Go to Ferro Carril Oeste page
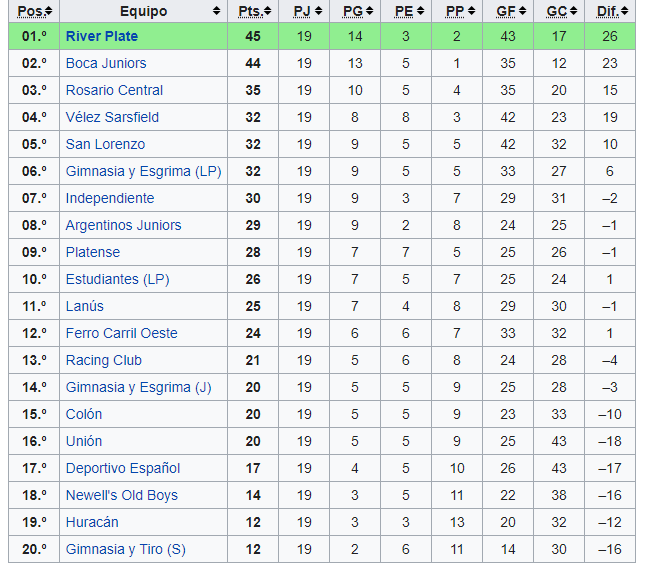Image resolution: width=655 pixels, height=573 pixels. tap(122, 333)
